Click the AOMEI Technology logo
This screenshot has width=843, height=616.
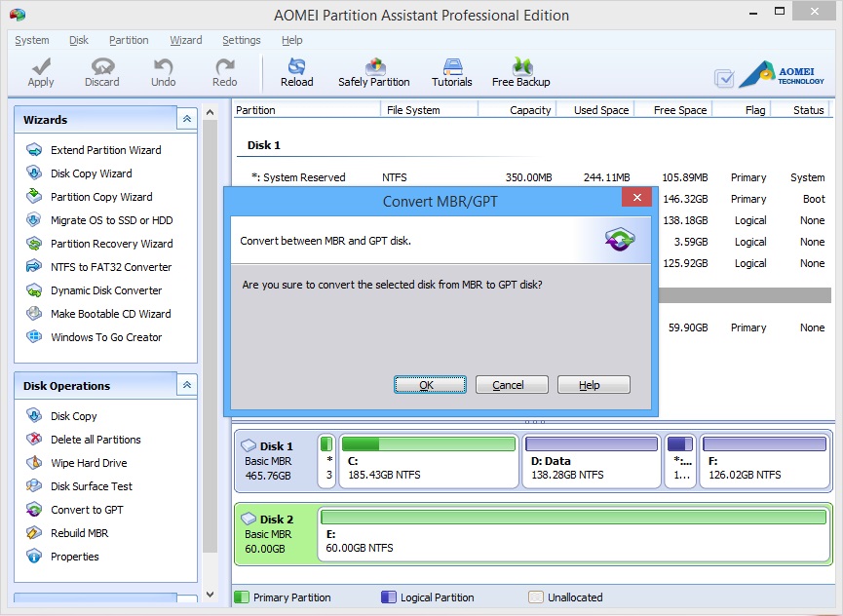tap(783, 74)
